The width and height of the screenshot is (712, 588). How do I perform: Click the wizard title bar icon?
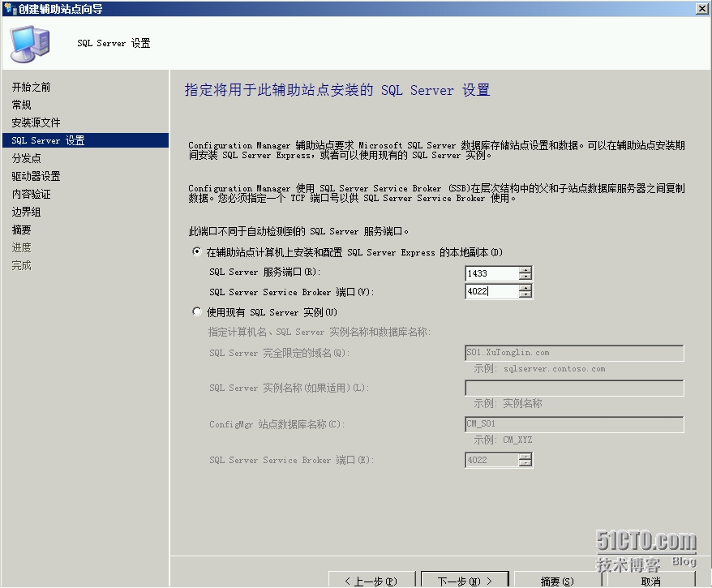coord(10,9)
